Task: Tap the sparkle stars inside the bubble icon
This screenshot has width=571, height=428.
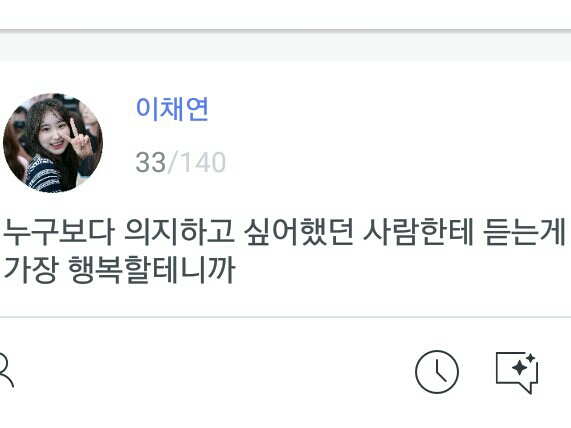Action: coord(523,365)
